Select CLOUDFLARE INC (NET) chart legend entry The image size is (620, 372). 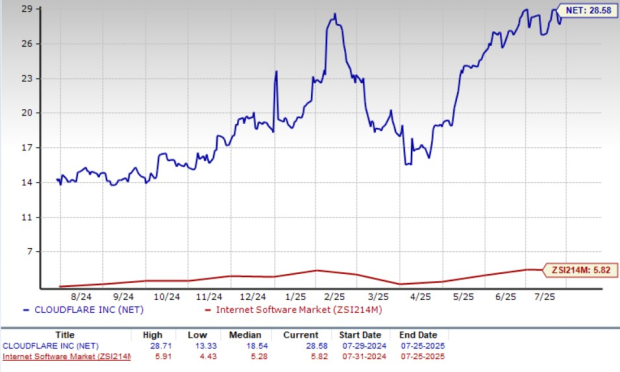pyautogui.click(x=83, y=310)
